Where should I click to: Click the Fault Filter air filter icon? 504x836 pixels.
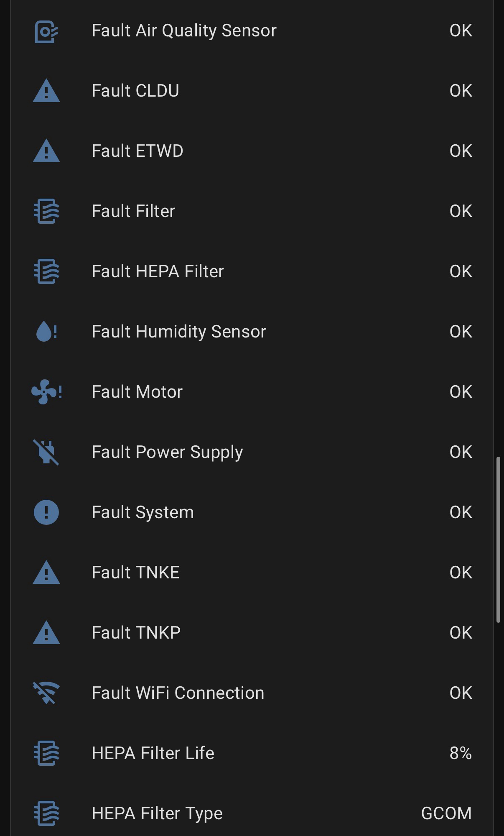tap(46, 211)
